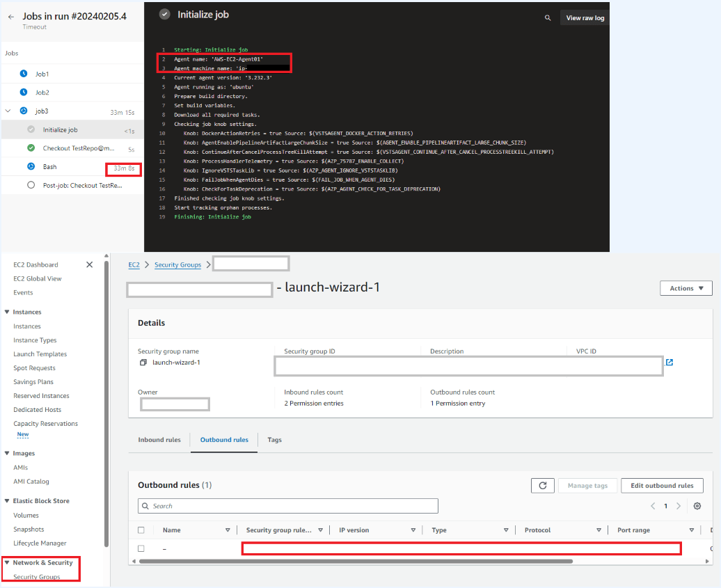Open the Tags tab
721x588 pixels.
(274, 440)
